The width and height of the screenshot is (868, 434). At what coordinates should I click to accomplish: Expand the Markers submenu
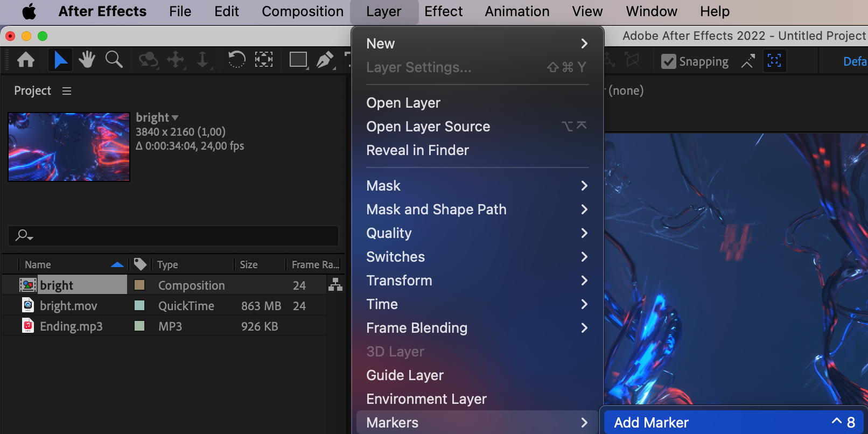point(477,423)
